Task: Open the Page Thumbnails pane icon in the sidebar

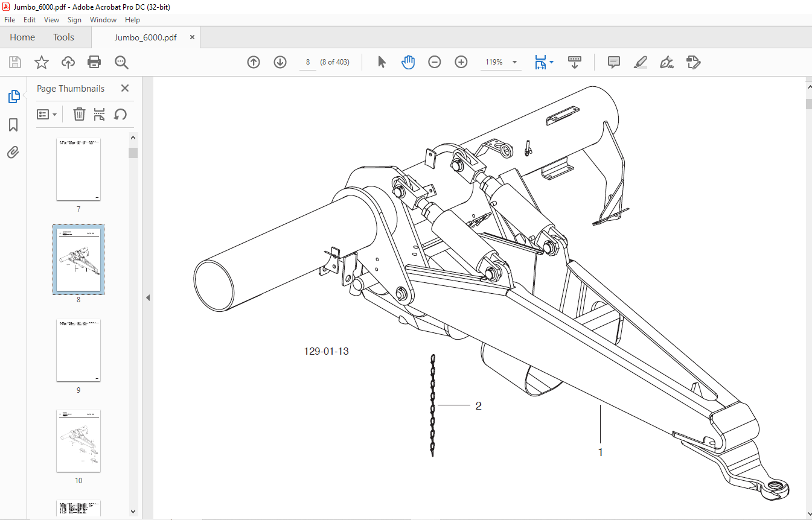Action: click(x=13, y=97)
